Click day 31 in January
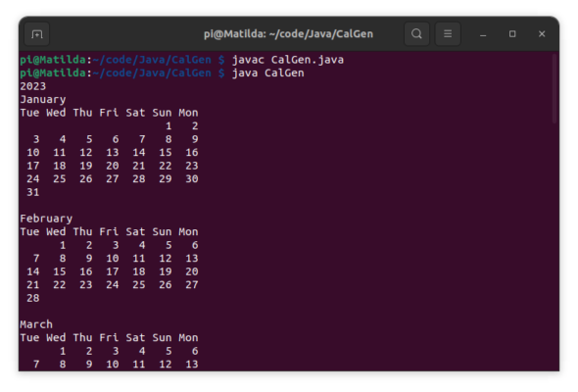Screen dimensions: 578x392 pos(32,192)
